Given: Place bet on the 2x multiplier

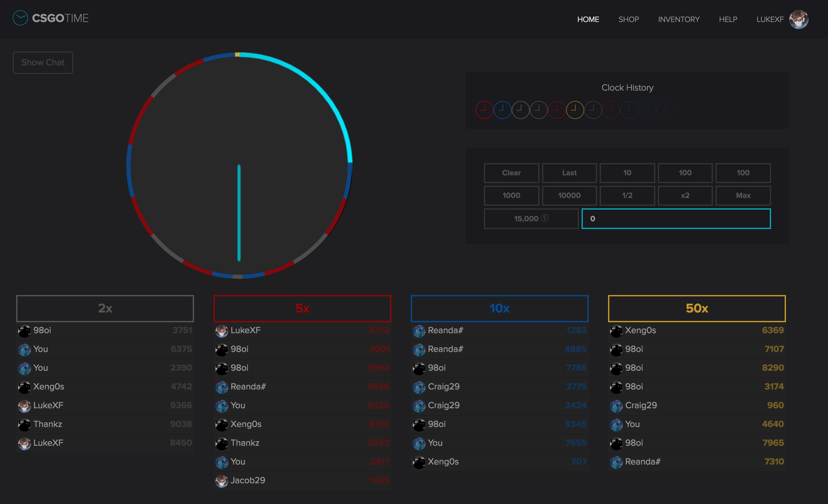Looking at the screenshot, I should (x=105, y=308).
